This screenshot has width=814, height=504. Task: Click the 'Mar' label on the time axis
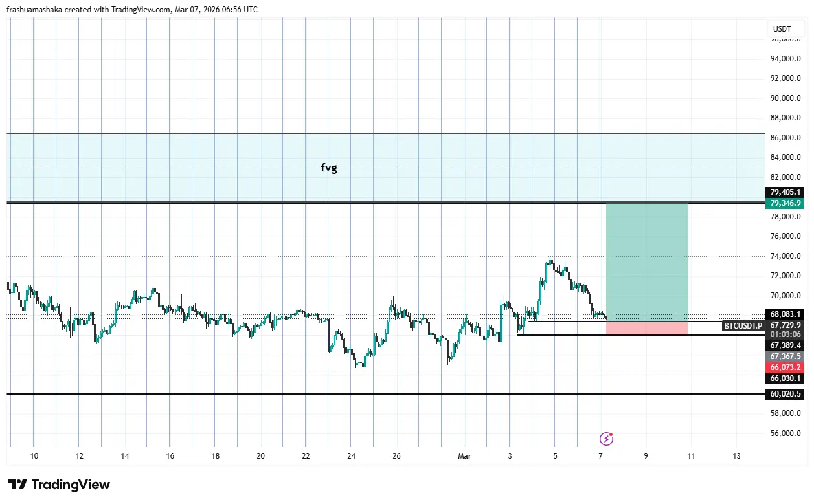point(464,456)
